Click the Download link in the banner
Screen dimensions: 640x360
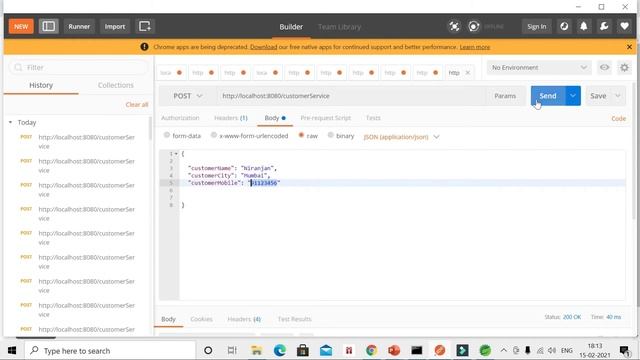click(x=263, y=47)
